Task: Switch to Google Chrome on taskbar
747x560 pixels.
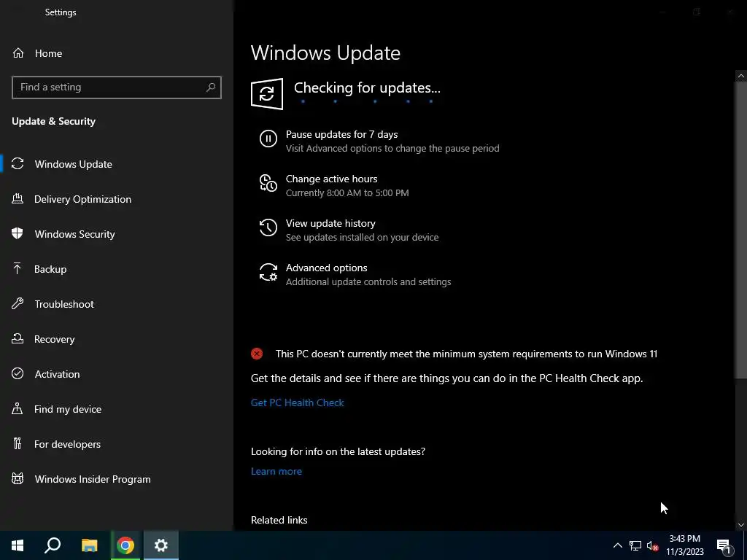Action: point(125,545)
